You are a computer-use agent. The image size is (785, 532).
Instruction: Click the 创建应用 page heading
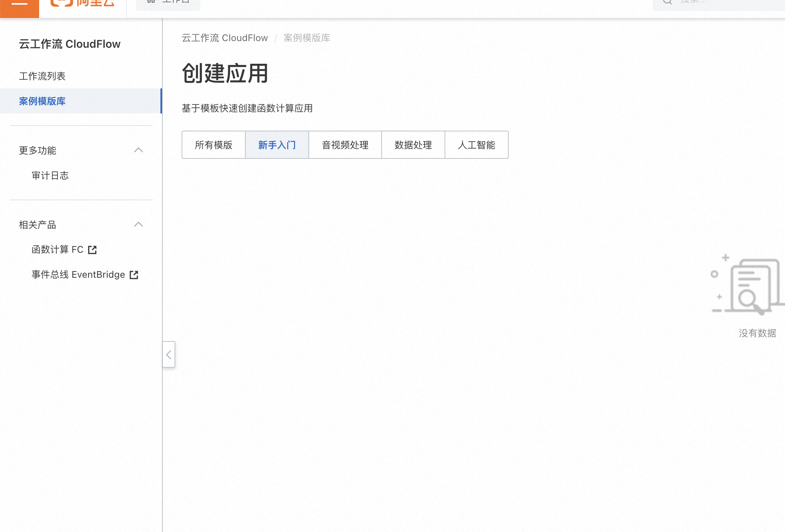(x=225, y=73)
